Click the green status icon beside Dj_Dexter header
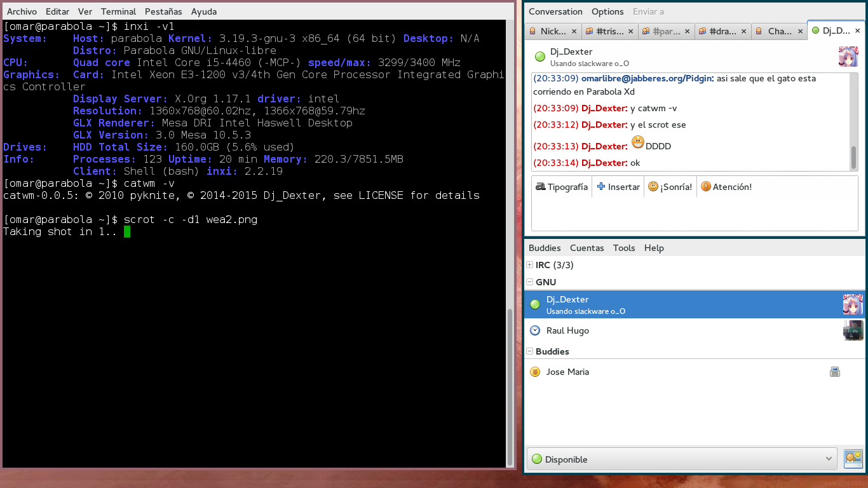Viewport: 868px width, 488px height. click(540, 57)
